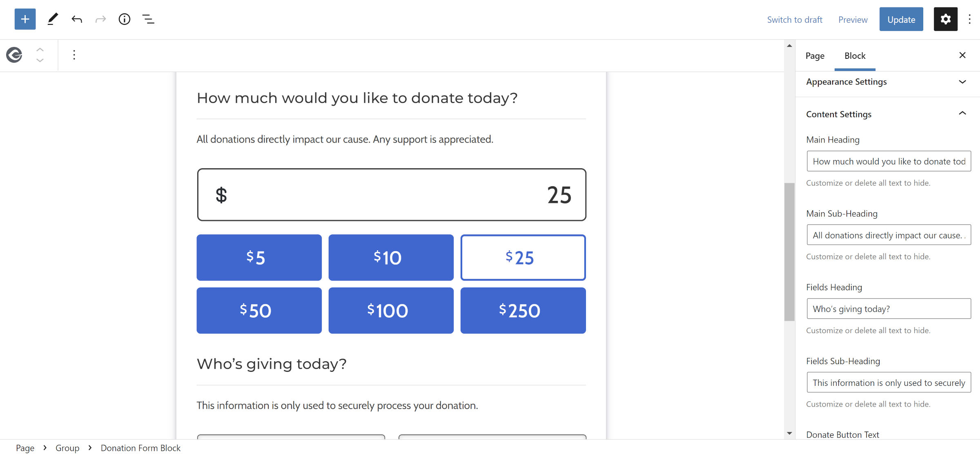Click the Group breadcrumb item
Screen dimensions: 980x454
click(x=67, y=448)
